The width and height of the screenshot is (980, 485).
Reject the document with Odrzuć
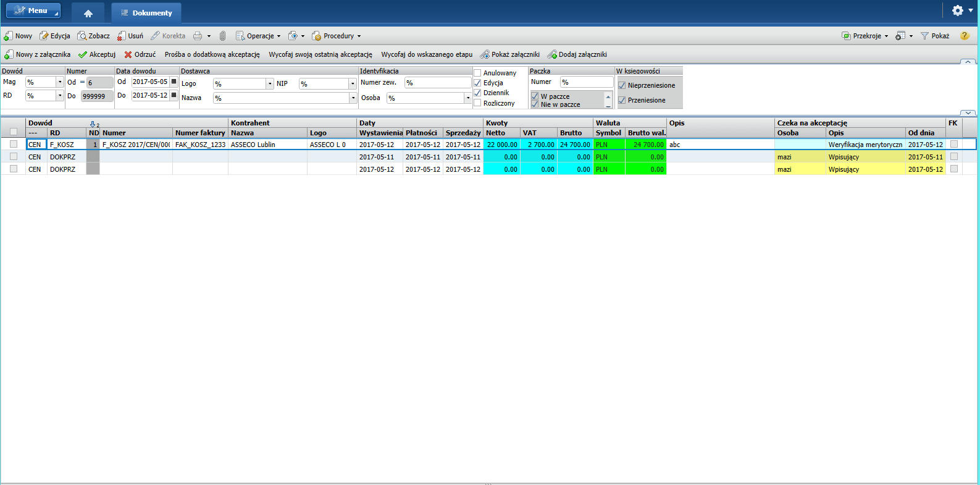[x=140, y=54]
